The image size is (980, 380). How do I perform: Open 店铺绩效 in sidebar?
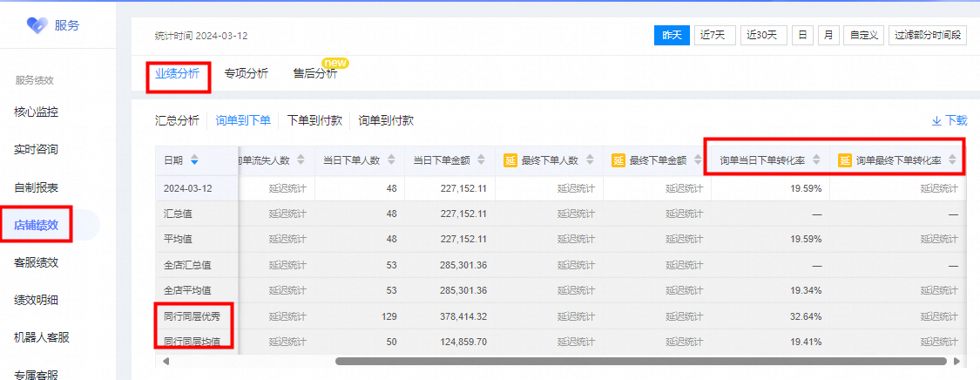37,225
